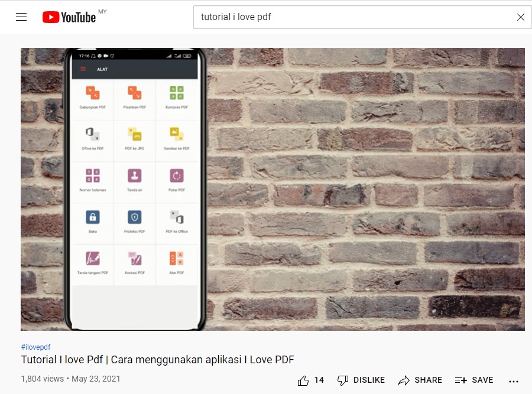
Task: Click the Office ke PDF icon
Action: (x=93, y=134)
